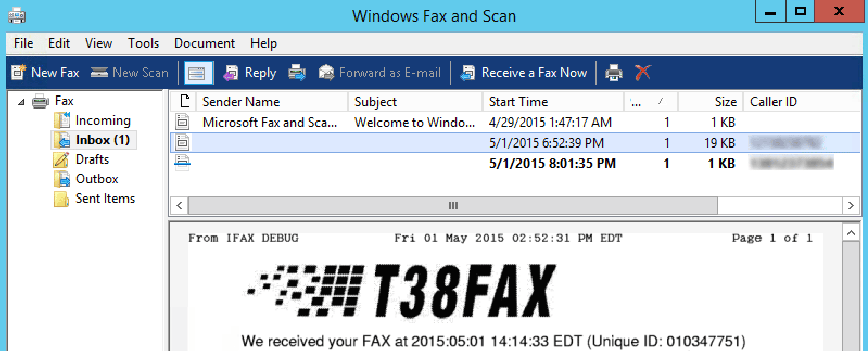Click the horizontal scrollbar thumb in fax list
Viewport: 868px width, 351px height.
[x=453, y=206]
